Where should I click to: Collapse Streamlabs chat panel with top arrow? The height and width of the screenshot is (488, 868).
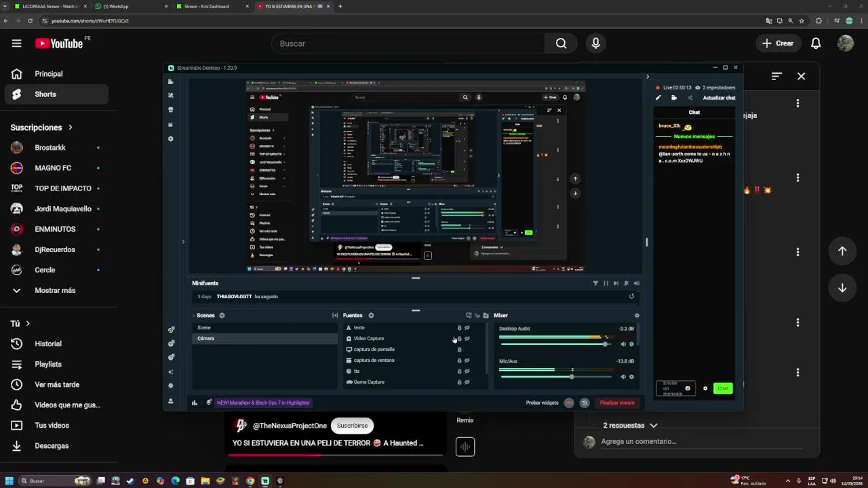click(x=647, y=77)
